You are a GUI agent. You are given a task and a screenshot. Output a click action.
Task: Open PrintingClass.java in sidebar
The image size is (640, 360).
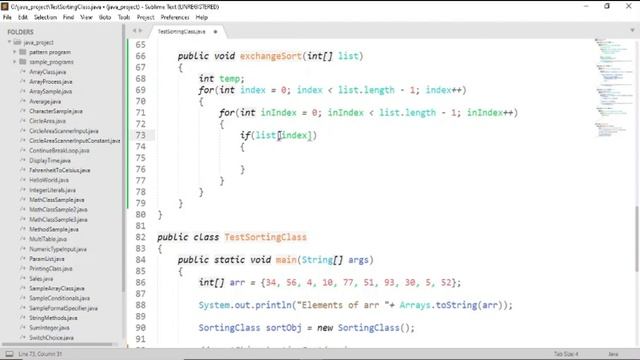click(51, 269)
